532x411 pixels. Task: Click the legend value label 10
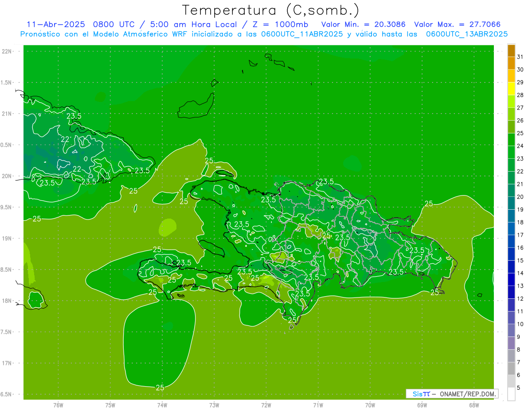pyautogui.click(x=520, y=324)
